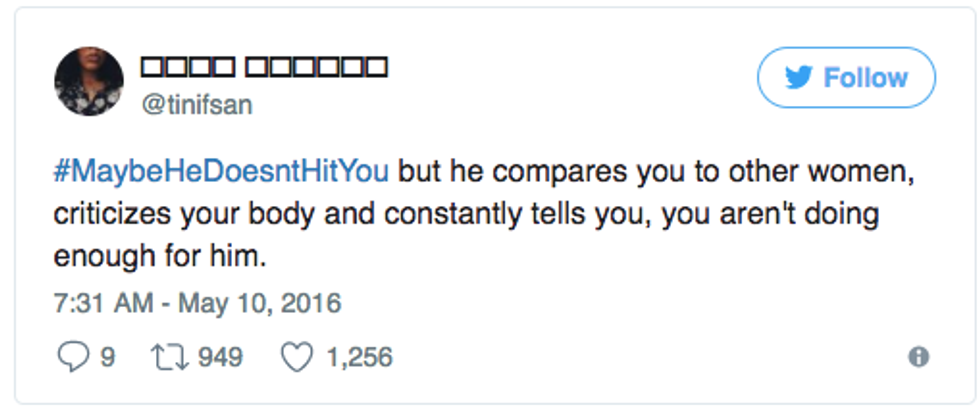The width and height of the screenshot is (980, 414).
Task: Click the 7:31 AM time text
Action: tap(97, 302)
